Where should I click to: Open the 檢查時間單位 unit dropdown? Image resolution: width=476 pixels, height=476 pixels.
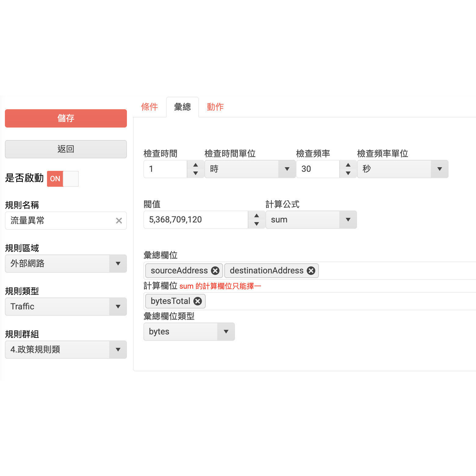[x=287, y=169]
